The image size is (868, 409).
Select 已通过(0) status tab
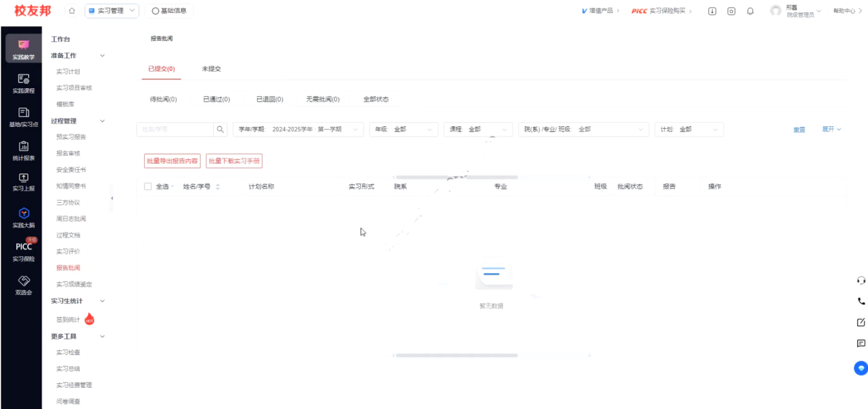click(216, 100)
